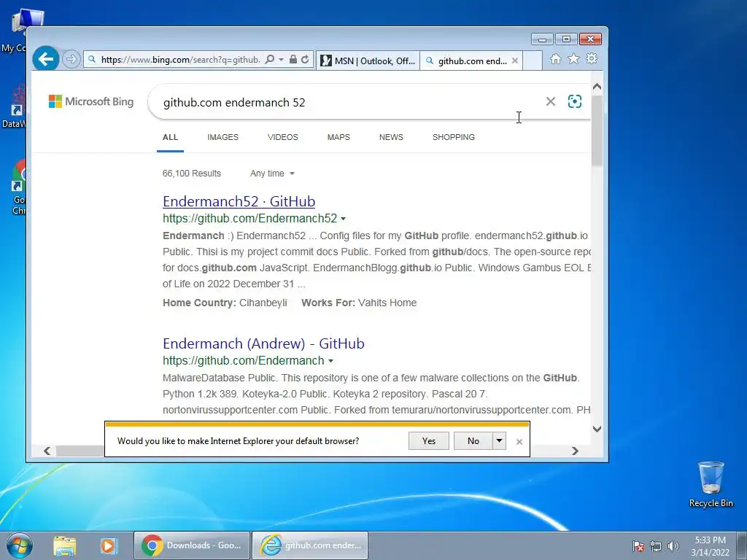Click the IE forward arrow button
The image size is (747, 560).
pyautogui.click(x=71, y=60)
